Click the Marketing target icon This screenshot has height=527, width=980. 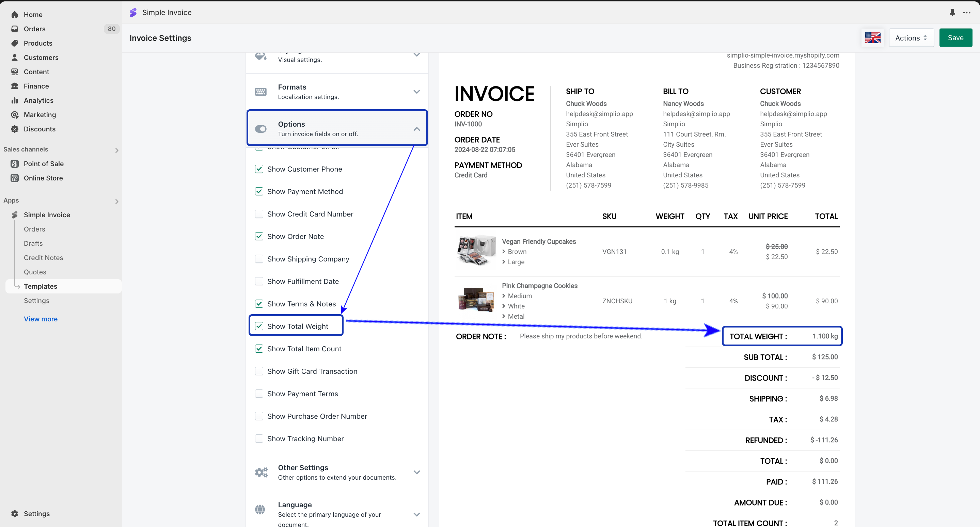(14, 115)
